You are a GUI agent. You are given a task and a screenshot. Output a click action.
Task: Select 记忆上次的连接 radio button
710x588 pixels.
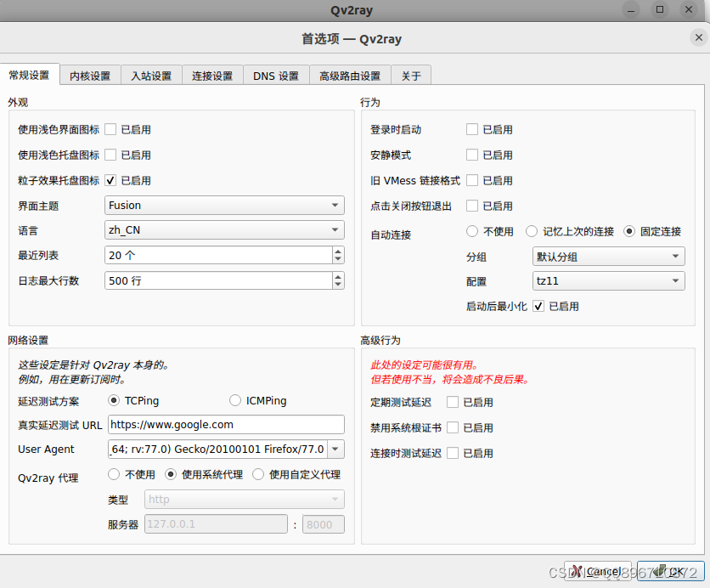532,231
